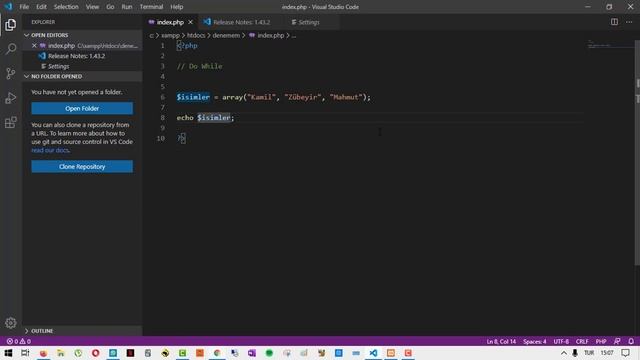This screenshot has width=640, height=360.
Task: Open Windows Action Center
Action: [625, 353]
